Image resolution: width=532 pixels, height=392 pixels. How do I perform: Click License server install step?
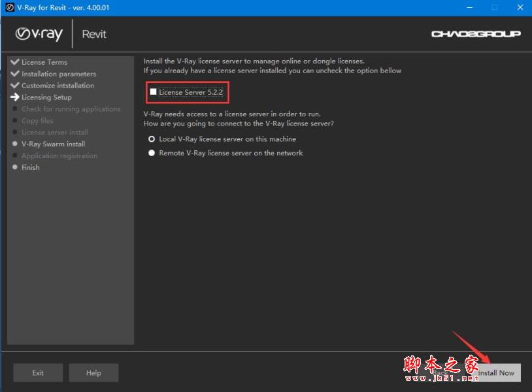(55, 132)
